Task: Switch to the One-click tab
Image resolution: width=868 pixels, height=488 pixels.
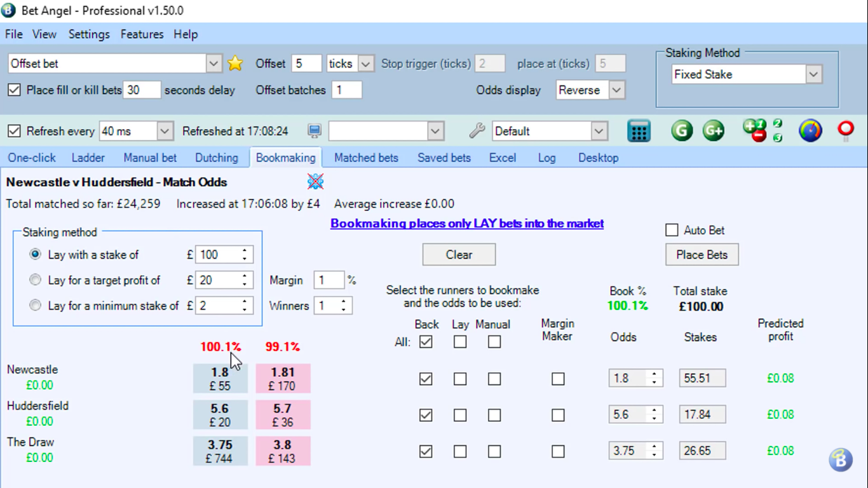Action: (x=32, y=158)
